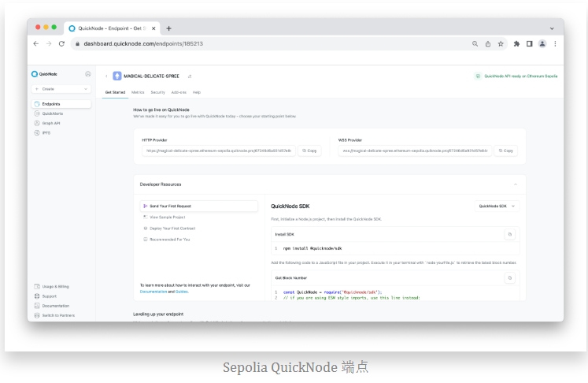Click the HTTP Provider URL field
Image resolution: width=588 pixels, height=383 pixels.
click(219, 151)
